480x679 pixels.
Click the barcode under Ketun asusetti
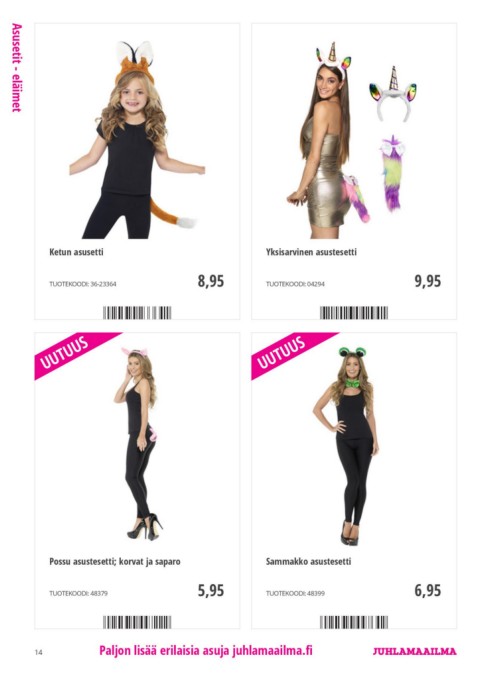[x=137, y=313]
